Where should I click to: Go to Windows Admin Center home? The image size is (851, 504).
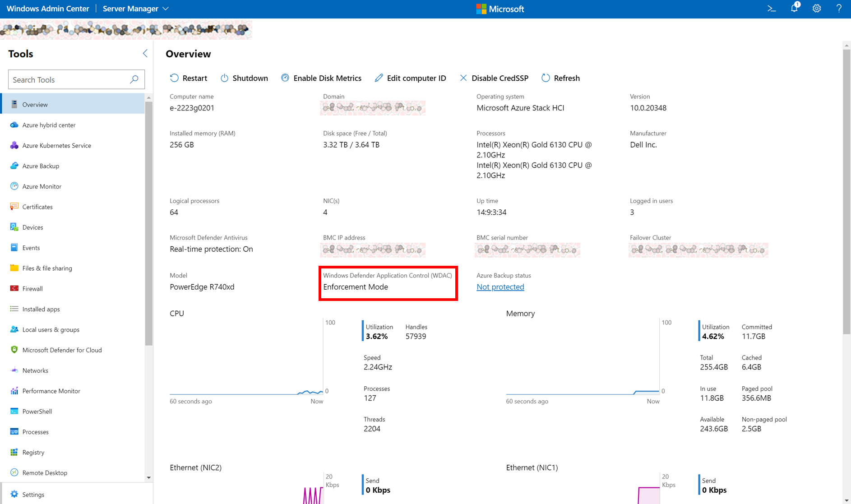(x=48, y=8)
